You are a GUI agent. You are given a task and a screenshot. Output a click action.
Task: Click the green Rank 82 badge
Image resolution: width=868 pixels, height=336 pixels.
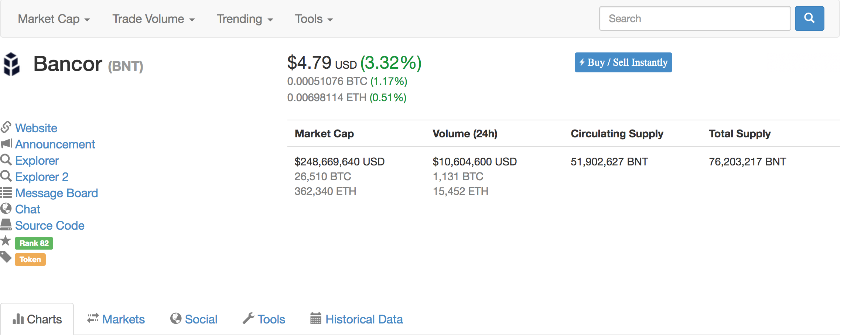point(34,243)
